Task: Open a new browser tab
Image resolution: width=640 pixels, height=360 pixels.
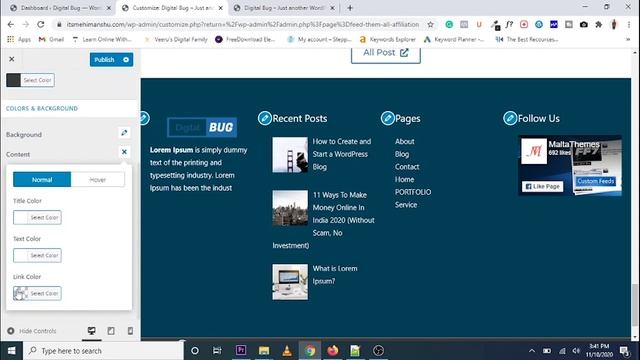Action: 350,8
